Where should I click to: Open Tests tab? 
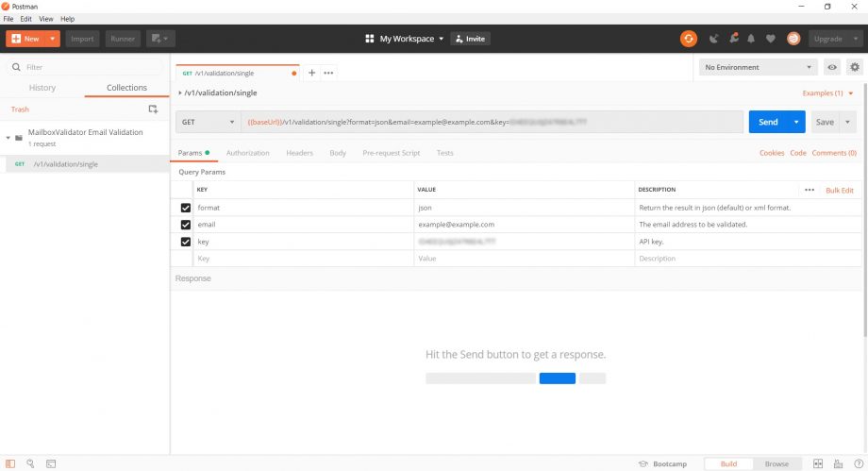click(444, 153)
